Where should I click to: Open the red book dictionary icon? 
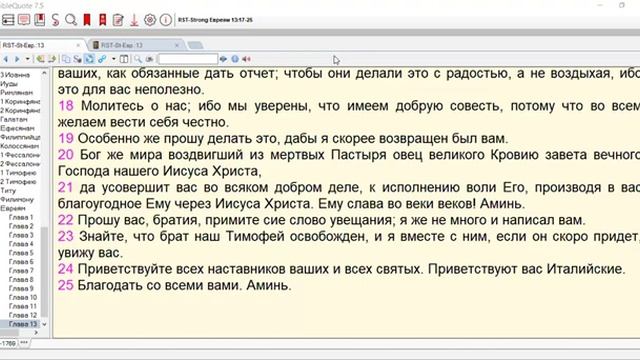click(40, 20)
